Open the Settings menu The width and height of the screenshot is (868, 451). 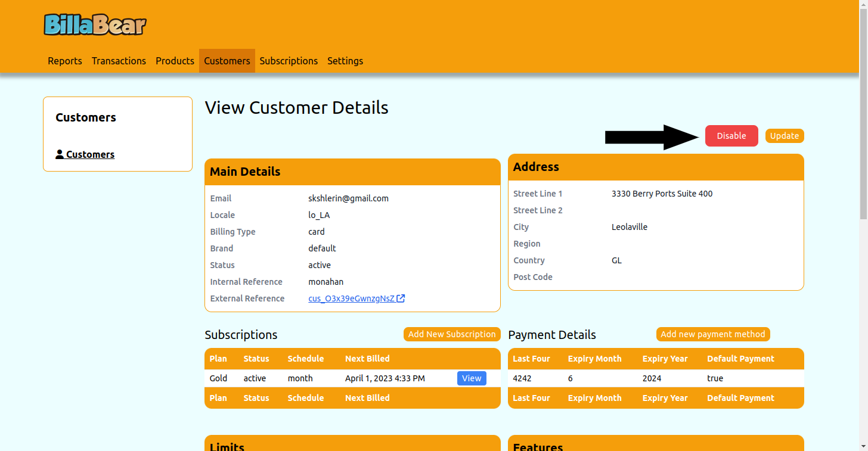click(x=345, y=61)
